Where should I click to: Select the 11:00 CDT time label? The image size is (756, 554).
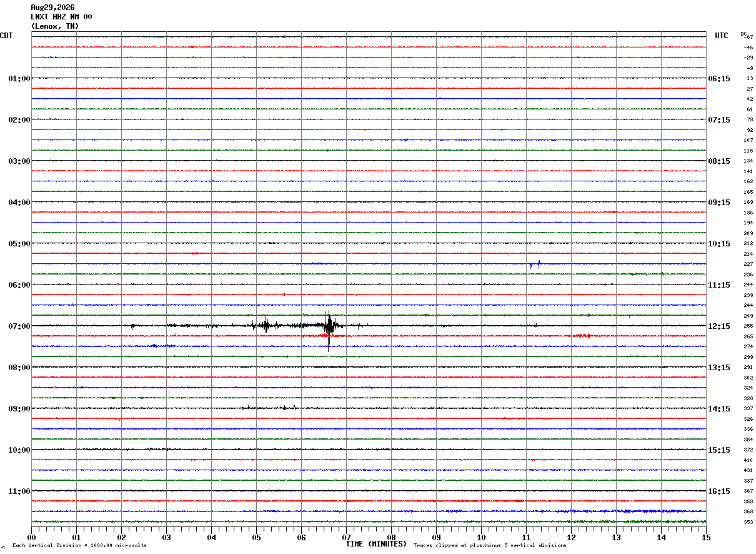pyautogui.click(x=19, y=491)
